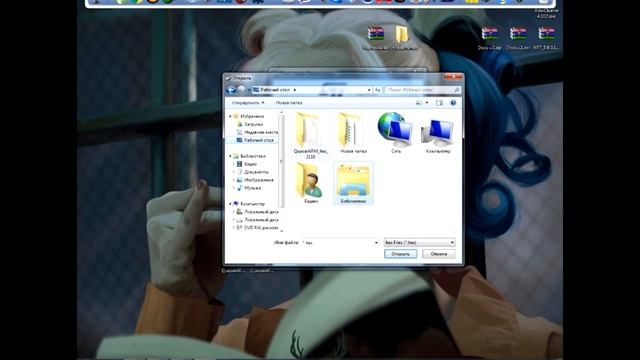Open view options dropdown arrow
Image resolution: width=640 pixels, height=360 pixels.
point(427,103)
